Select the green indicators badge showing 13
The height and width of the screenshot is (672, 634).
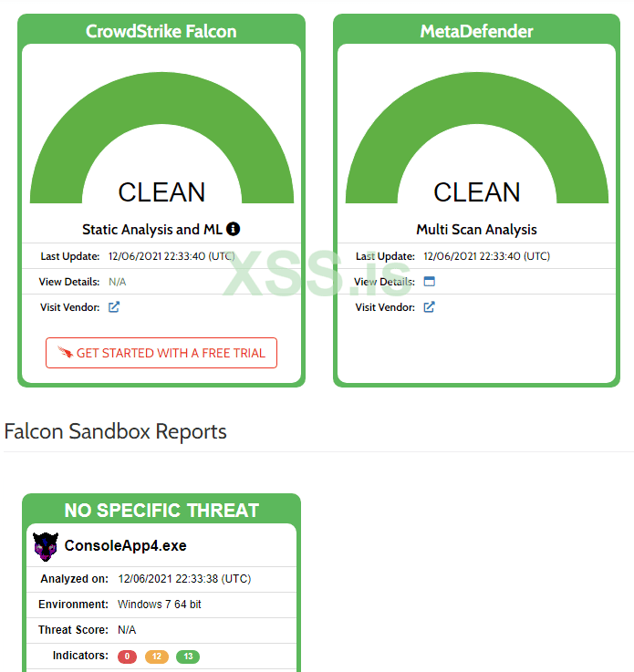point(188,656)
